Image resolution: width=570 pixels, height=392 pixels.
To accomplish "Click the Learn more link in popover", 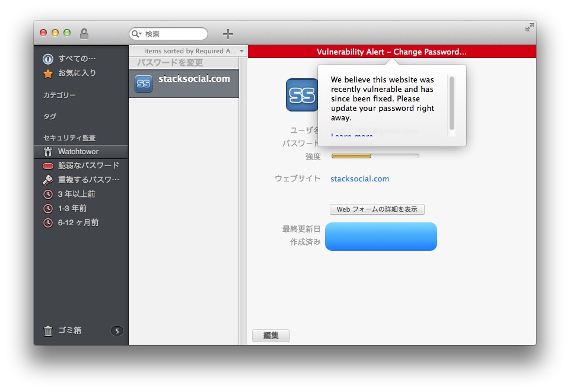I will (x=352, y=135).
